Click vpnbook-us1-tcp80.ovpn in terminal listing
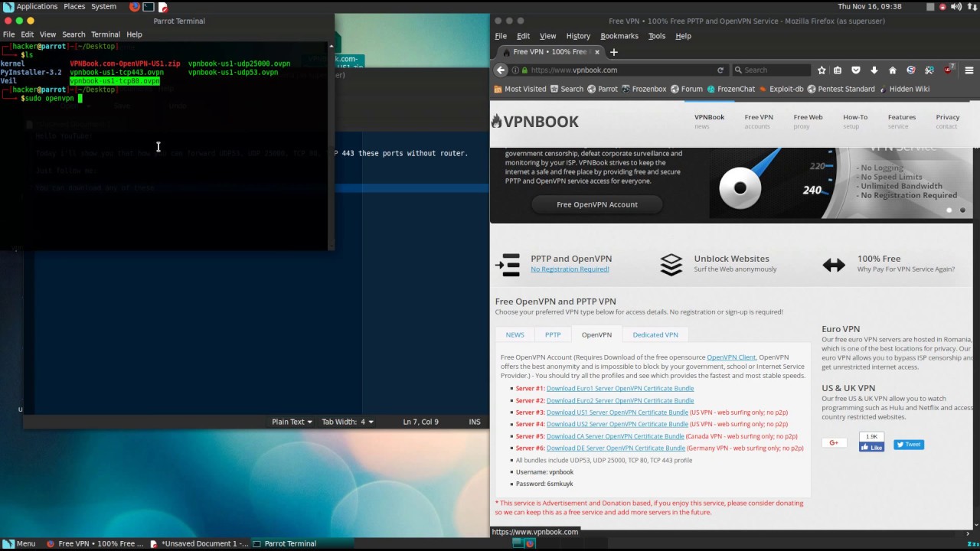This screenshot has width=980, height=551. point(115,81)
